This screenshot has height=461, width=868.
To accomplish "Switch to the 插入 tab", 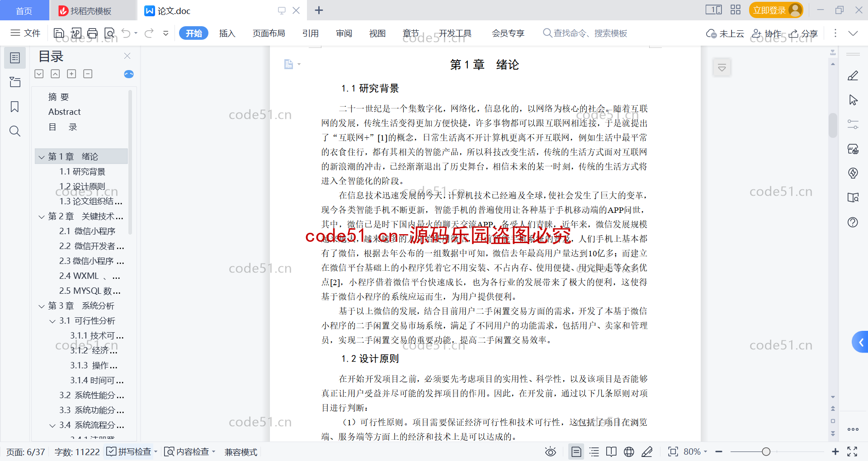I will point(227,33).
